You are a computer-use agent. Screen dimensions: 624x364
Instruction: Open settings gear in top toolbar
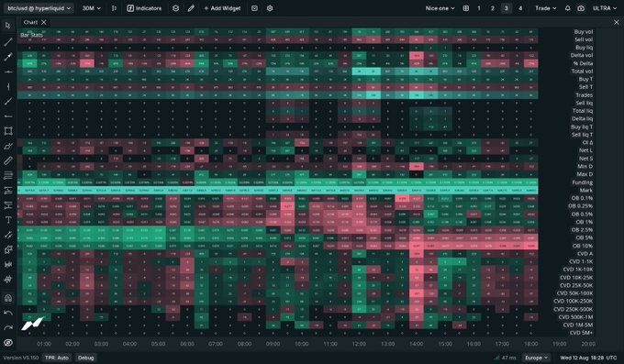pos(270,8)
